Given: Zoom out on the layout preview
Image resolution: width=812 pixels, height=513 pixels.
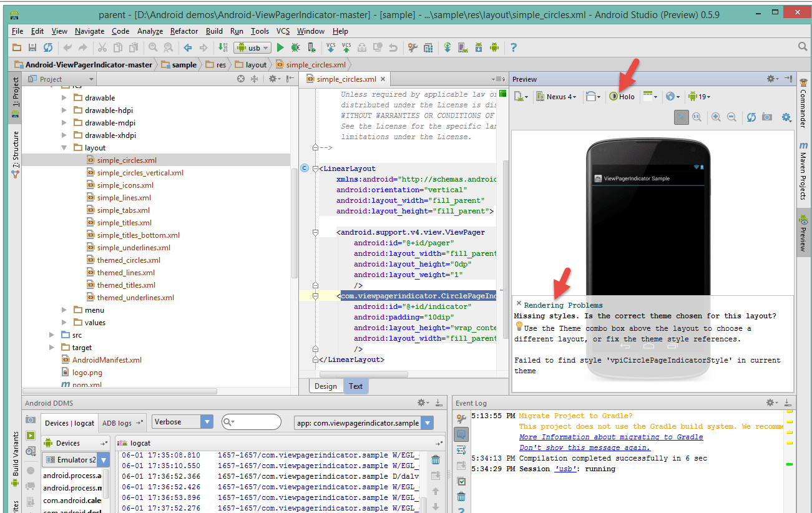Looking at the screenshot, I should tap(731, 117).
